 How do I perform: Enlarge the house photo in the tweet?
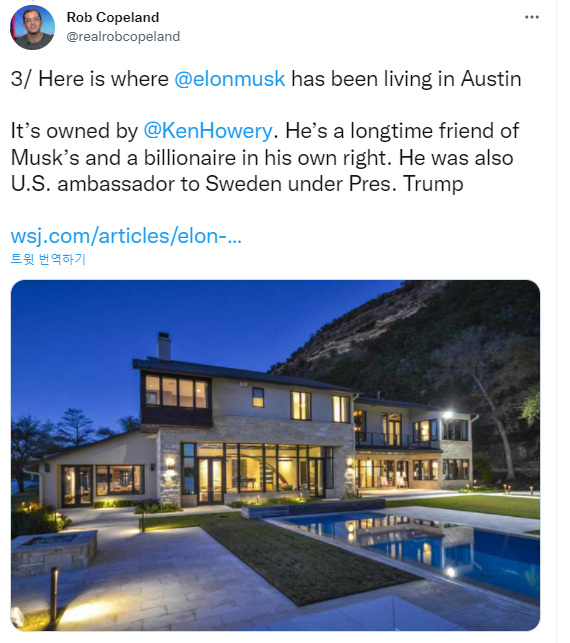pyautogui.click(x=275, y=455)
